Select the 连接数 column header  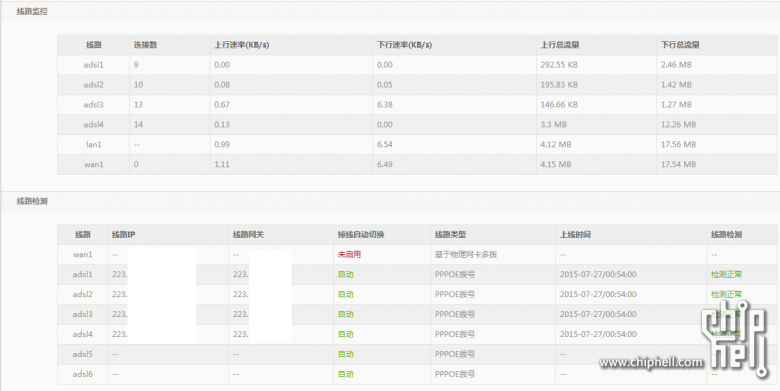[145, 45]
